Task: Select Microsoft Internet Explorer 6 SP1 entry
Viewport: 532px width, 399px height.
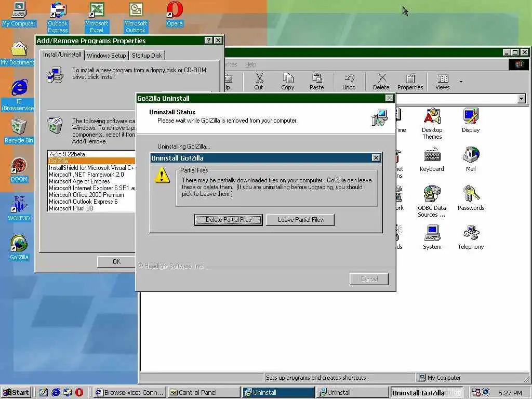Action: click(x=91, y=188)
